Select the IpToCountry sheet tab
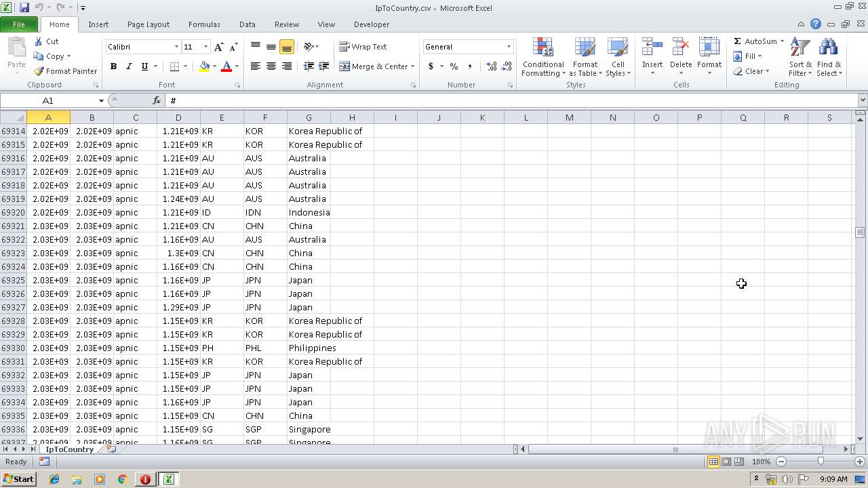Screen dimensions: 868x488 [69, 449]
